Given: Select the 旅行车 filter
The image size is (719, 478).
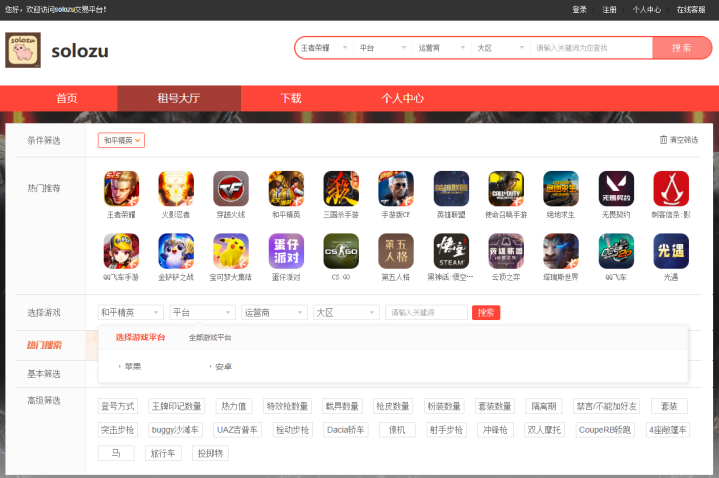Looking at the screenshot, I should coord(163,453).
